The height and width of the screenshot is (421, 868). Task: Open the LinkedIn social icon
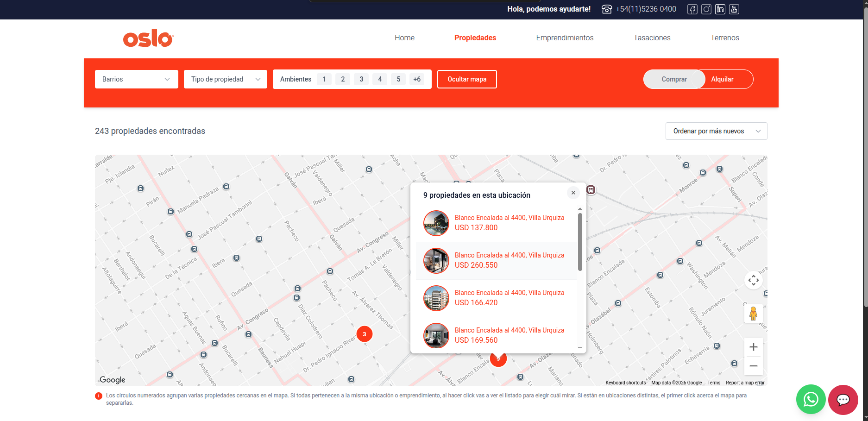pyautogui.click(x=720, y=9)
